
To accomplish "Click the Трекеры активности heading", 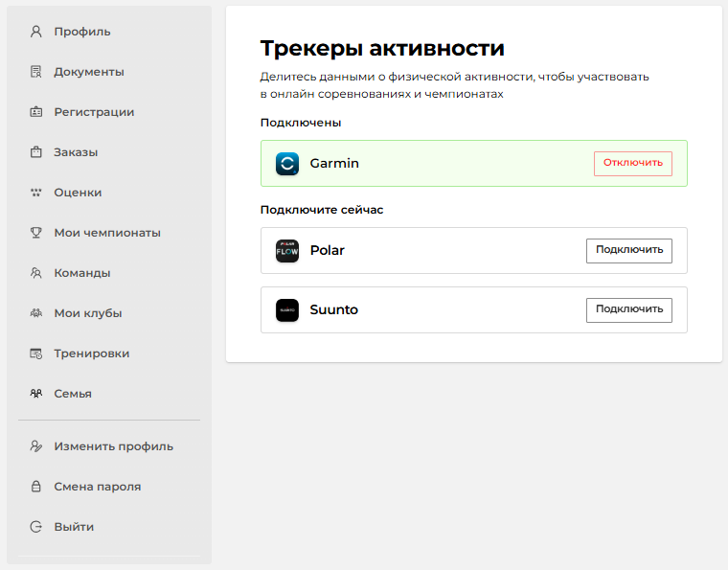I will click(382, 48).
